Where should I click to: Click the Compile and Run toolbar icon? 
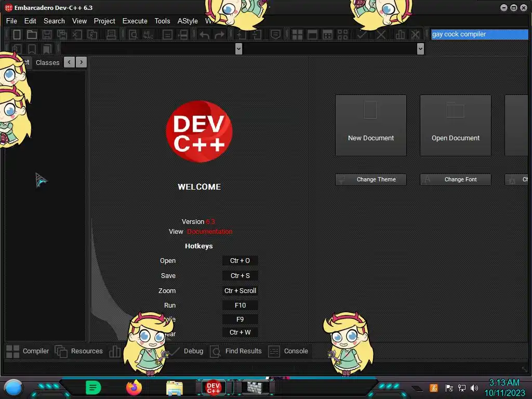(x=327, y=35)
